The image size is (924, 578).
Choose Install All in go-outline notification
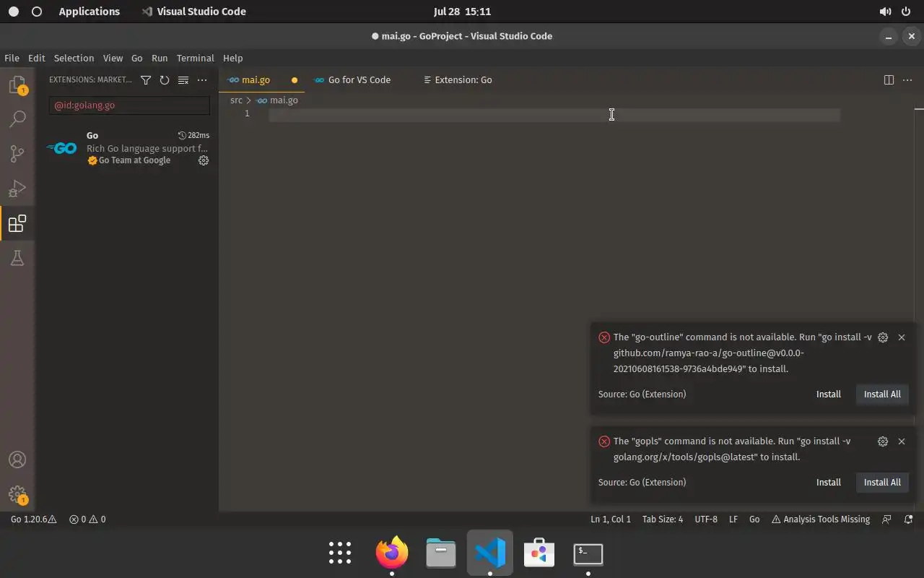click(882, 394)
